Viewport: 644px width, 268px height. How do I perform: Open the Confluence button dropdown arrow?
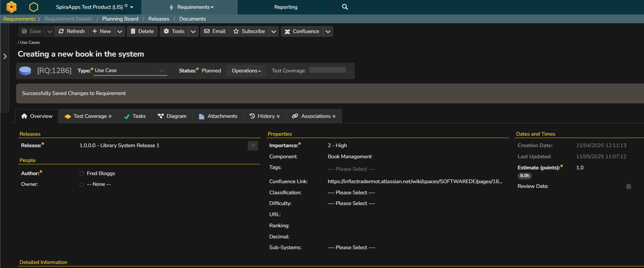[328, 31]
